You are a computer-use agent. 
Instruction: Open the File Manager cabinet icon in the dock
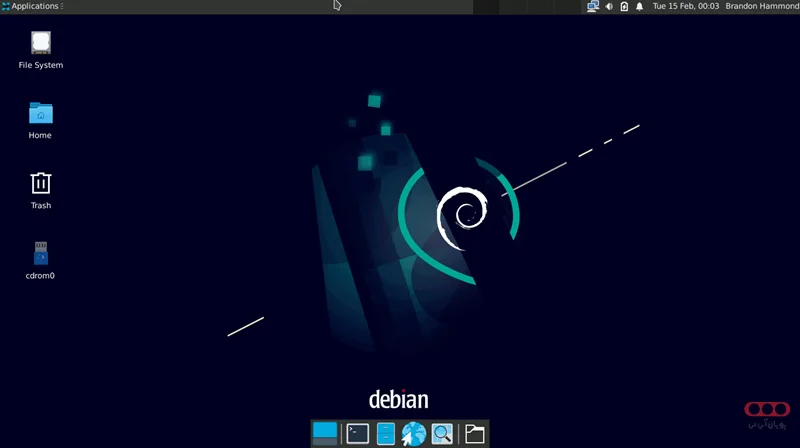click(386, 434)
